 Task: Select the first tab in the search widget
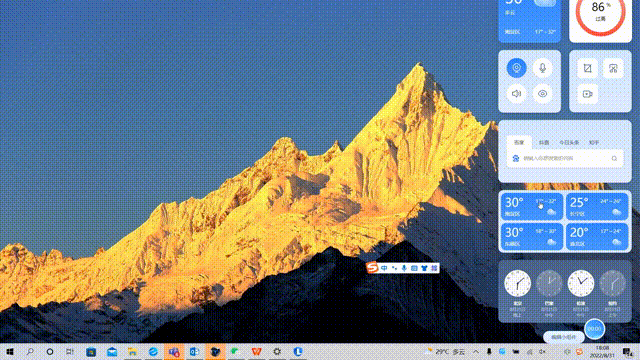(x=519, y=142)
